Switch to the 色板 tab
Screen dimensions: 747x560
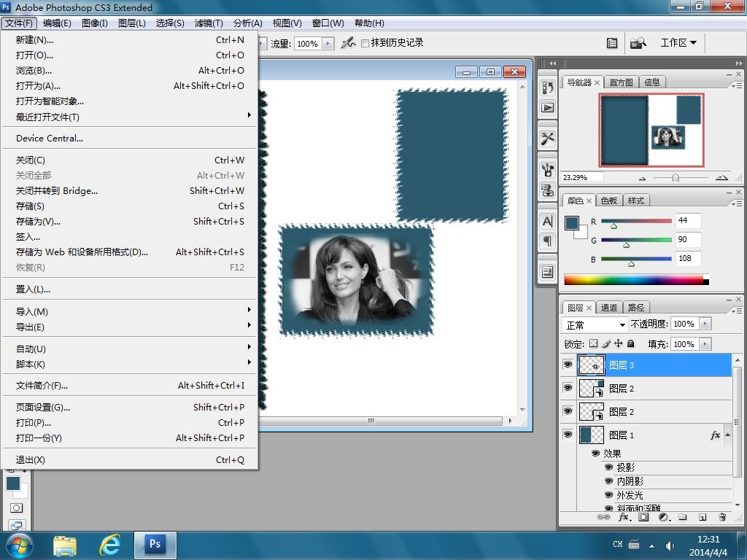click(x=609, y=201)
